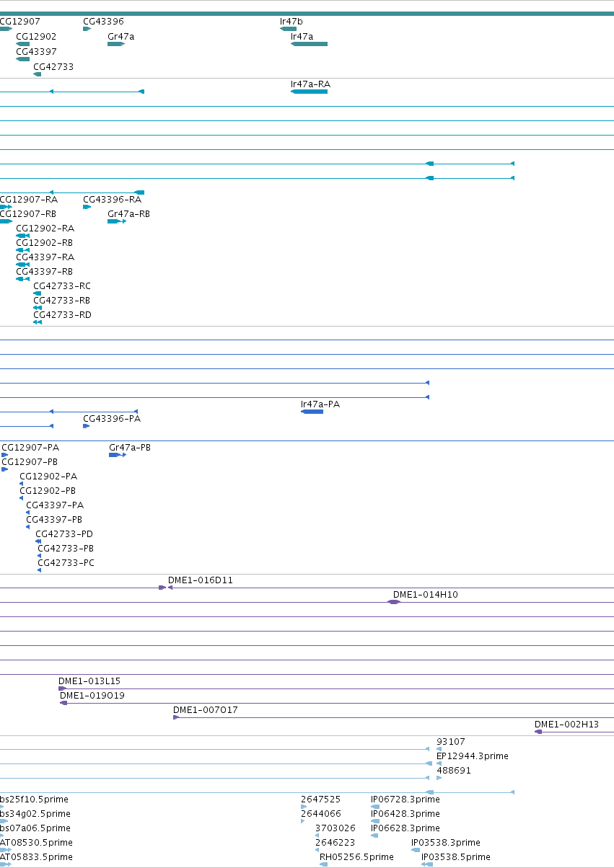Select the IP06728.3prime EST label
The height and width of the screenshot is (868, 614).
[405, 799]
